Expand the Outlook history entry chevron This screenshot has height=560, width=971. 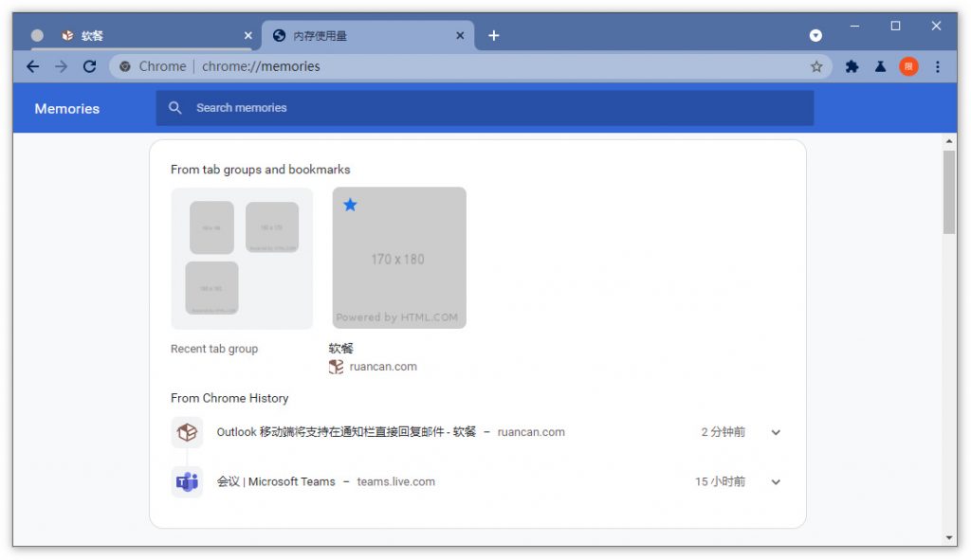point(776,432)
